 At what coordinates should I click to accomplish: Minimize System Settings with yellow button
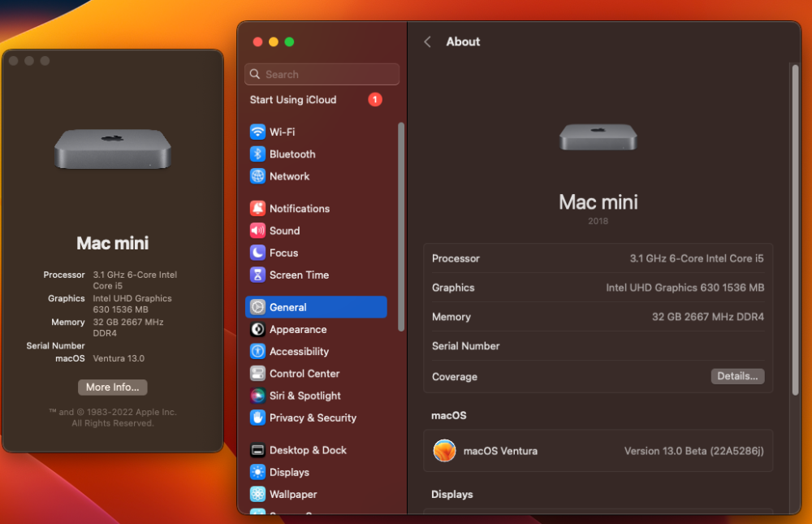pos(274,42)
